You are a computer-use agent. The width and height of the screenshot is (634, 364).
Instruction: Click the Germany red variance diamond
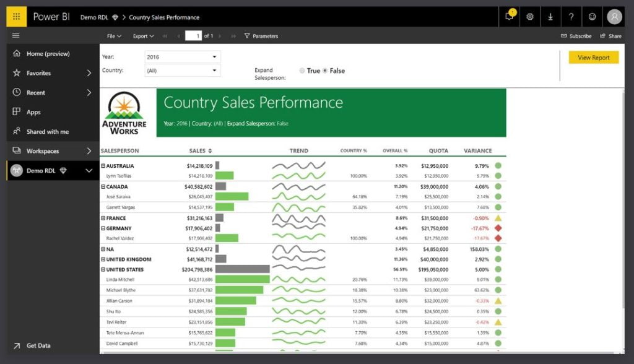498,228
